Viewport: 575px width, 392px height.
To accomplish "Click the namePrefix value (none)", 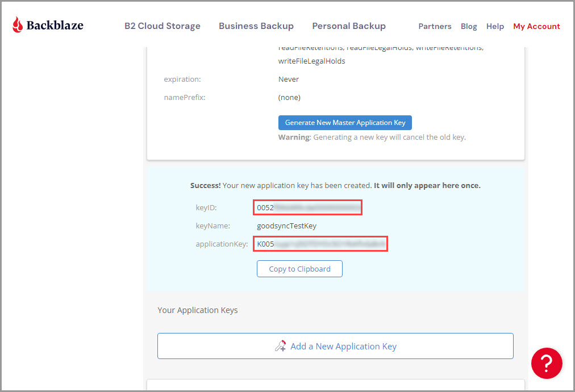I will (x=289, y=98).
